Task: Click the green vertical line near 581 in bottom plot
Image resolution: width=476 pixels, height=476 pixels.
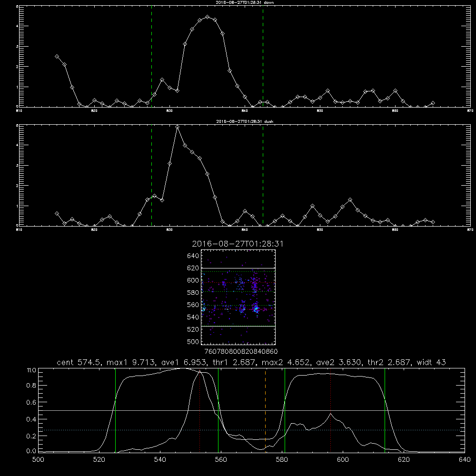Action: [x=285, y=410]
